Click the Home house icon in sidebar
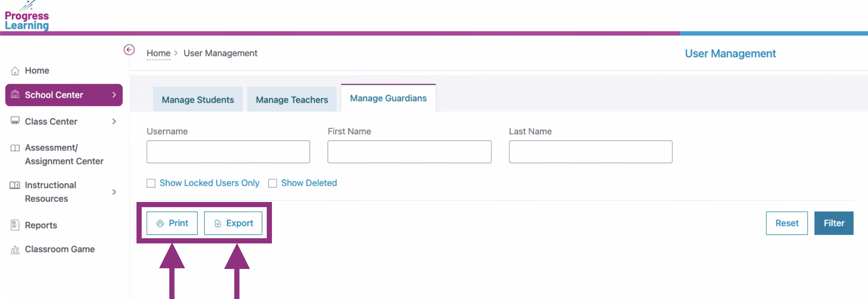Image resolution: width=868 pixels, height=299 pixels. [15, 71]
